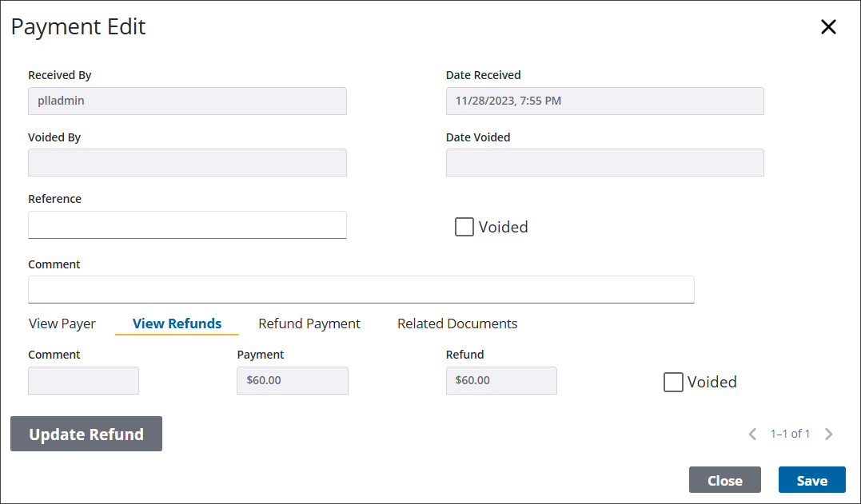Close the Payment Edit dialog with X
The image size is (861, 504).
point(828,26)
